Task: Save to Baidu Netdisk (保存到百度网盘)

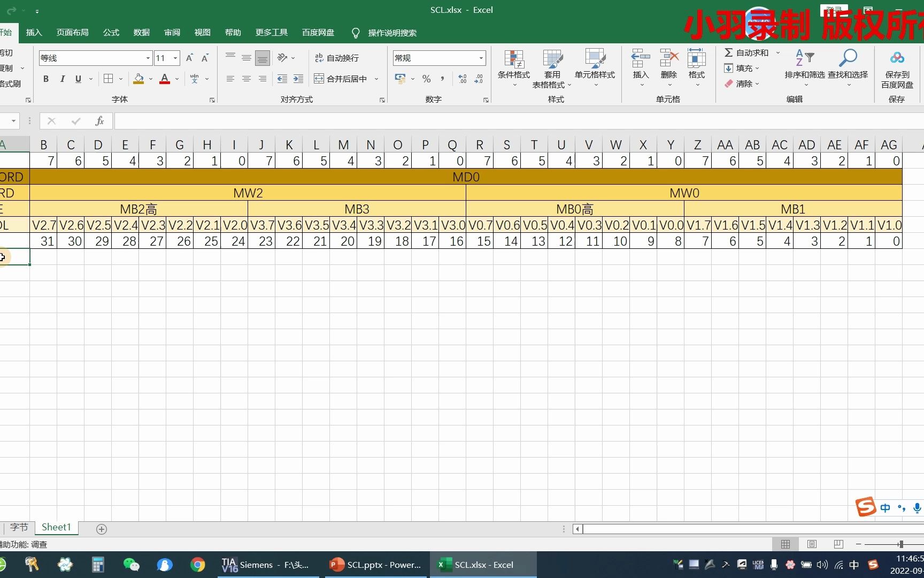Action: coord(897,69)
